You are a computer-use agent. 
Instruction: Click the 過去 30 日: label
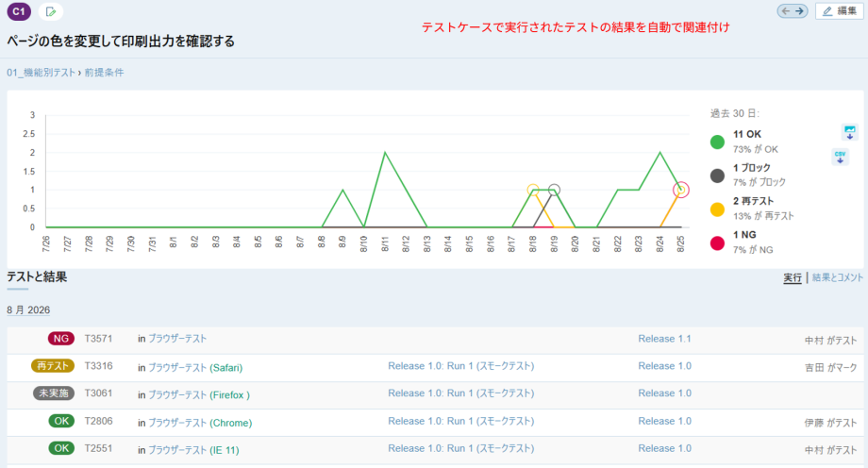pyautogui.click(x=735, y=113)
